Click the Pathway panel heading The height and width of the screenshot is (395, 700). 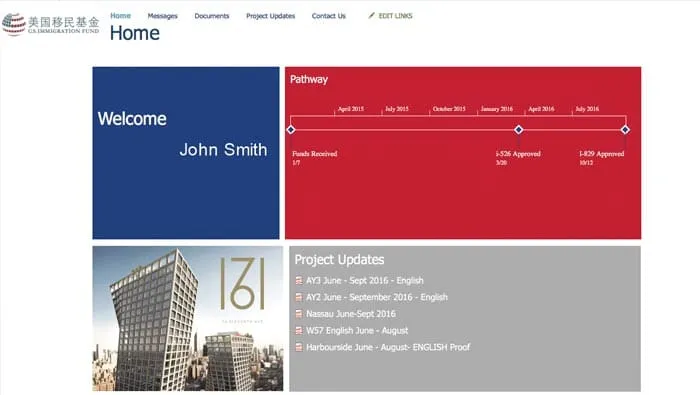(309, 79)
